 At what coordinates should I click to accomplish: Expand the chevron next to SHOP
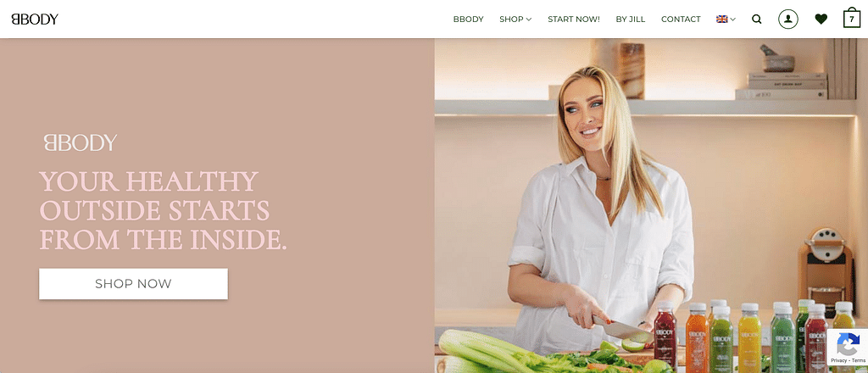529,19
